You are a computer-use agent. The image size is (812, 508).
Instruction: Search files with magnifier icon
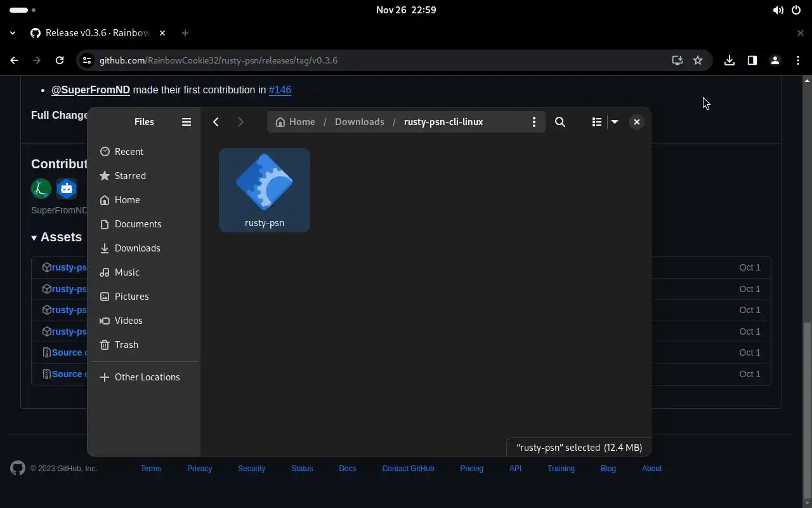point(560,122)
